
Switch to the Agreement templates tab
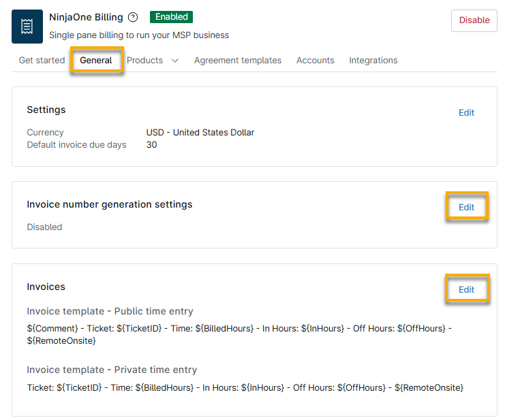238,60
